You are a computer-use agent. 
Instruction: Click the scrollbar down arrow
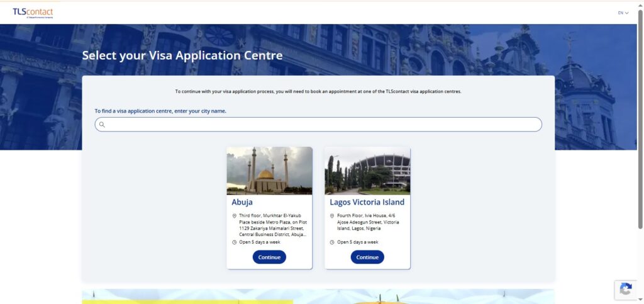[640, 300]
